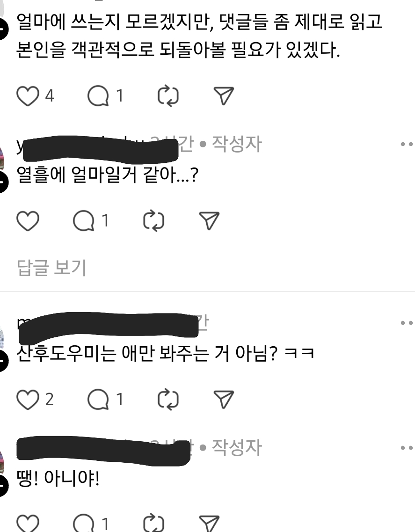Image resolution: width=415 pixels, height=532 pixels.
Task: Open more options for '산후도우미는' comment
Action: coord(407,323)
